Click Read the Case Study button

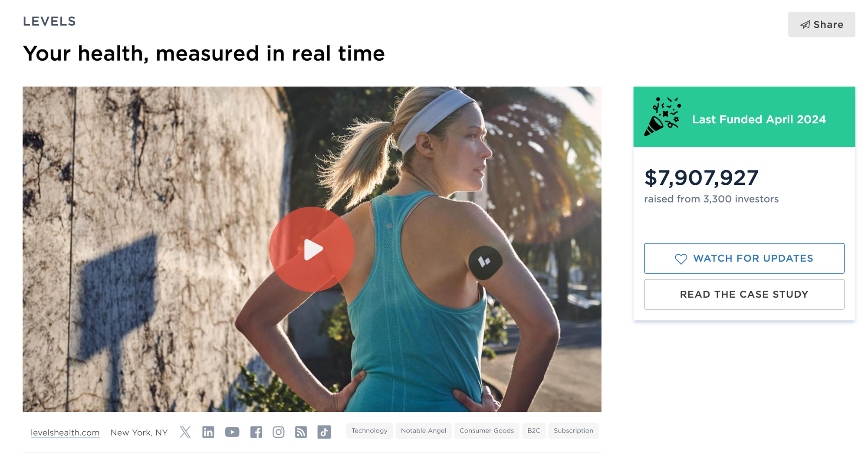click(x=744, y=294)
